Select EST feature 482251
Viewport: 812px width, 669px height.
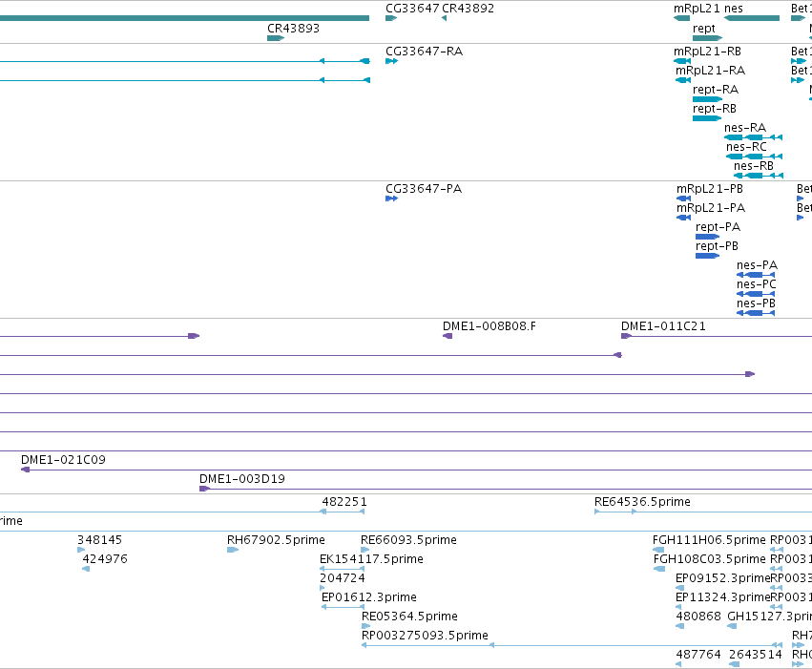pyautogui.click(x=344, y=502)
